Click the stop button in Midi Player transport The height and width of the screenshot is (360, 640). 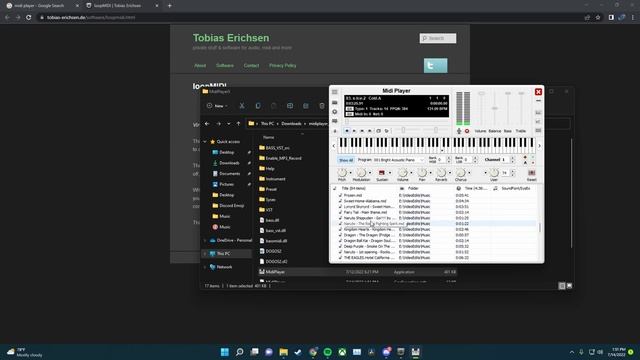pos(347,131)
